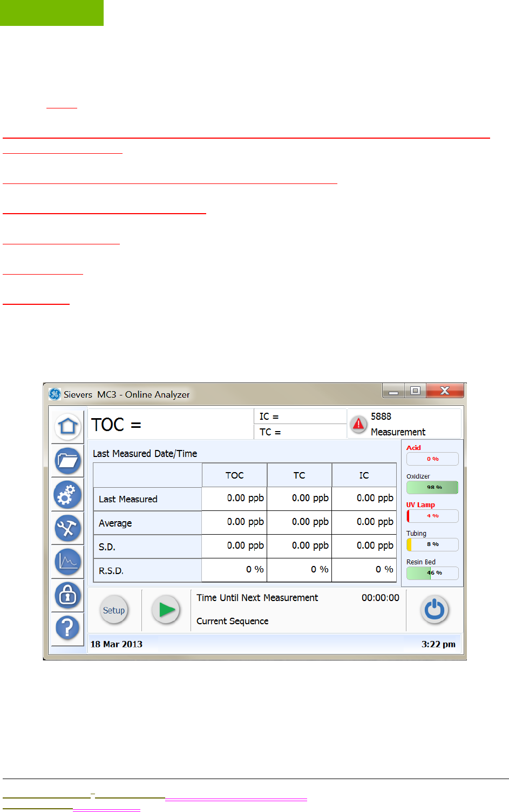This screenshot has height=812, width=509.
Task: Click the IC = reading field
Action: pyautogui.click(x=300, y=417)
